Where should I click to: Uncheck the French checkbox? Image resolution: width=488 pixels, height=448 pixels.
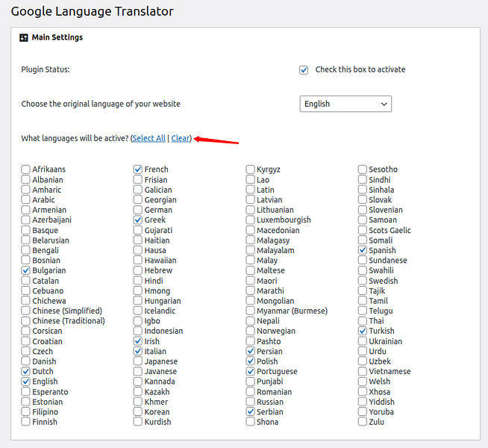(x=137, y=169)
